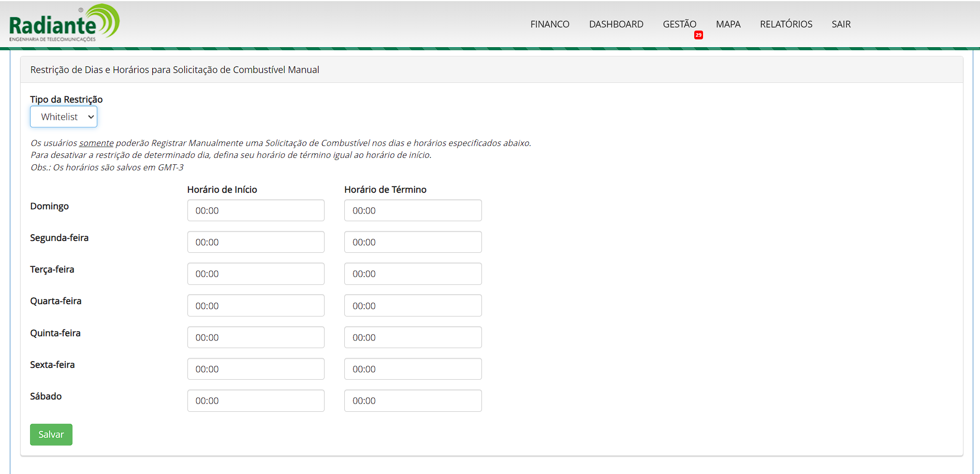The height and width of the screenshot is (474, 980).
Task: Select Segunda-feira start time input
Action: point(256,242)
